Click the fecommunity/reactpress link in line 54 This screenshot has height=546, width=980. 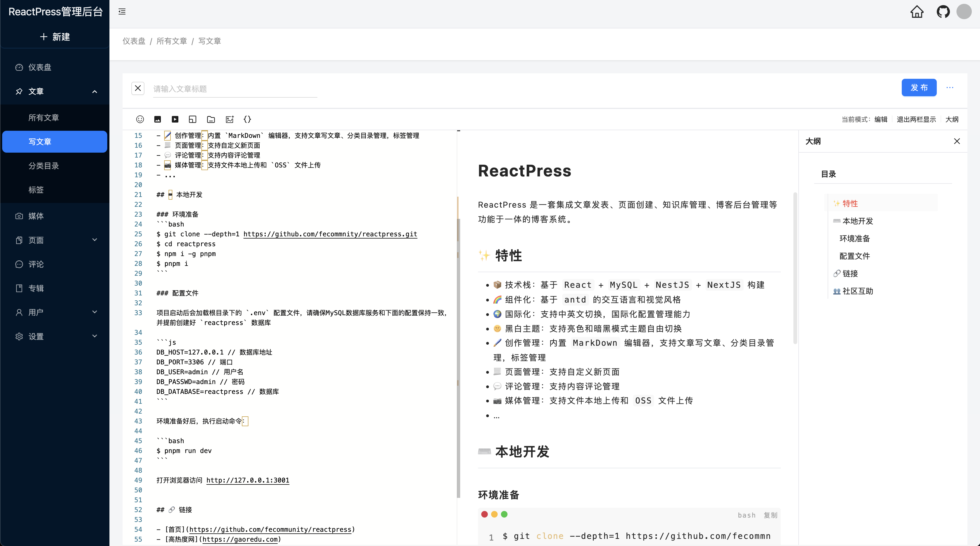(x=270, y=529)
